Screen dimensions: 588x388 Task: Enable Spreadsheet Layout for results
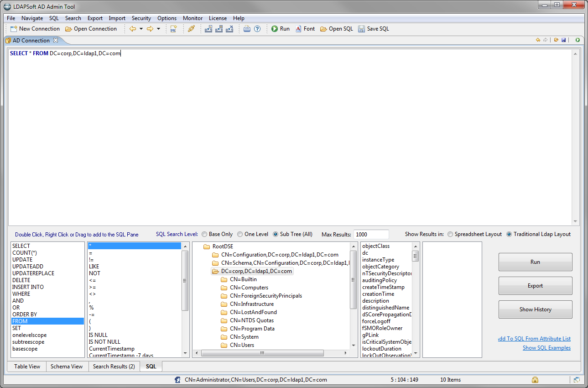(x=450, y=234)
